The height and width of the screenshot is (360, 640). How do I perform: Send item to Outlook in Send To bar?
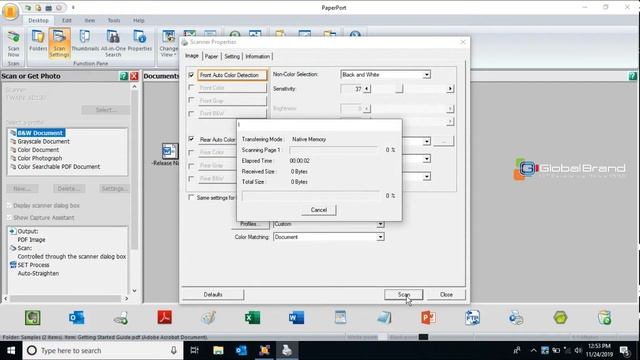[x=76, y=318]
